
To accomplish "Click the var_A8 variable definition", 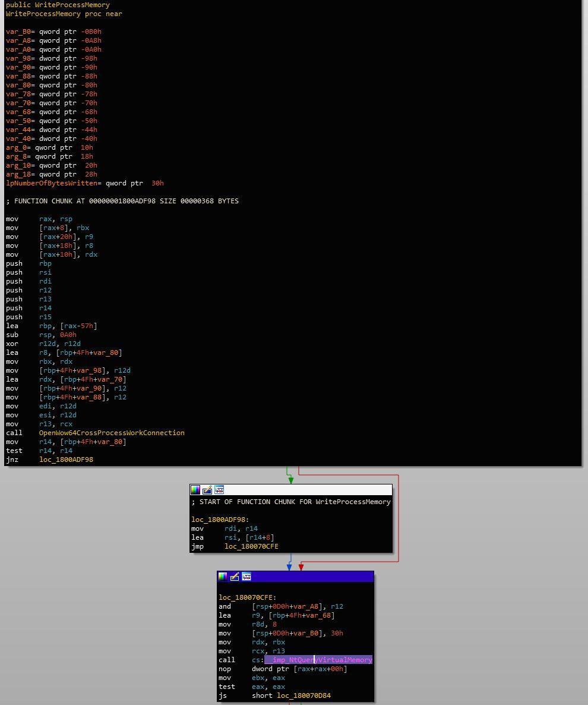I will 53,40.
